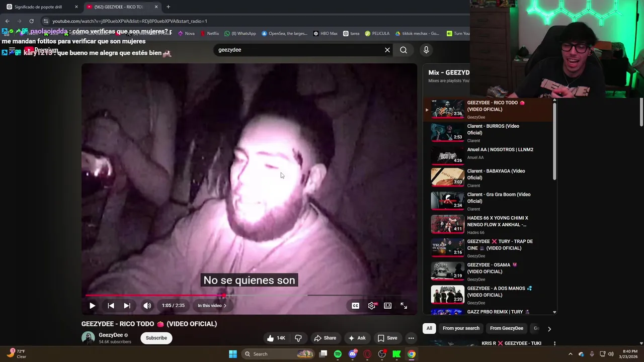Open more actions three-dot menu

tap(411, 338)
